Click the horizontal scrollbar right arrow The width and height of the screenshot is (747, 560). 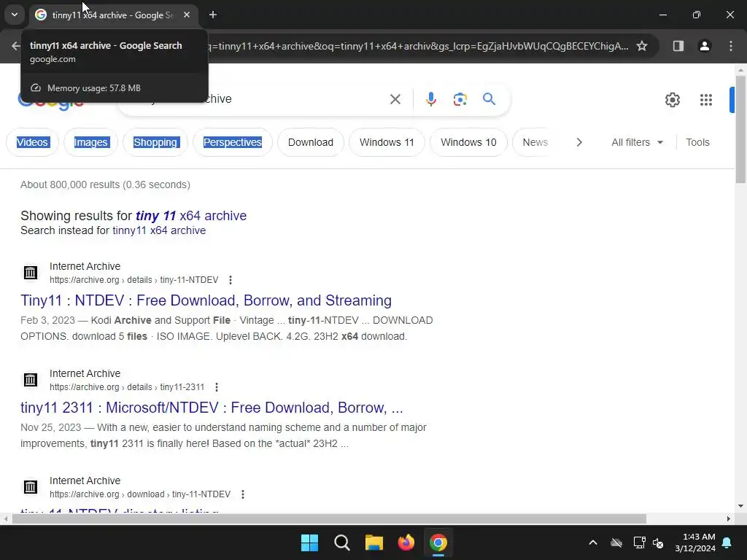(729, 518)
